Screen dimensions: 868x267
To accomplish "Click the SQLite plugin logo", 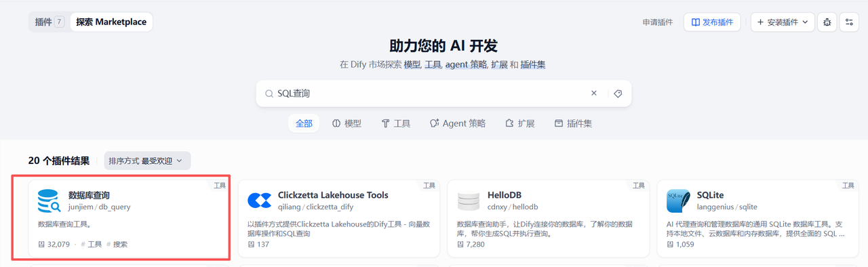I will (x=678, y=201).
